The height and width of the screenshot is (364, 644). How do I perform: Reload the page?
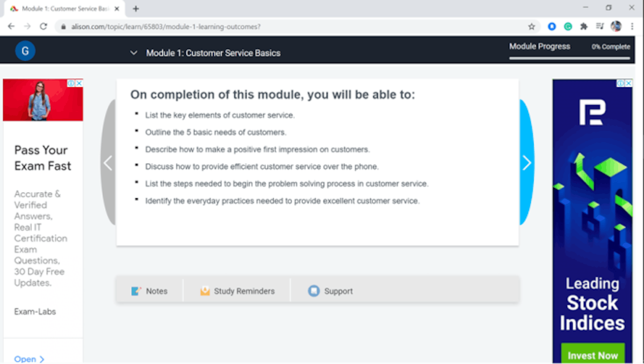tap(43, 27)
